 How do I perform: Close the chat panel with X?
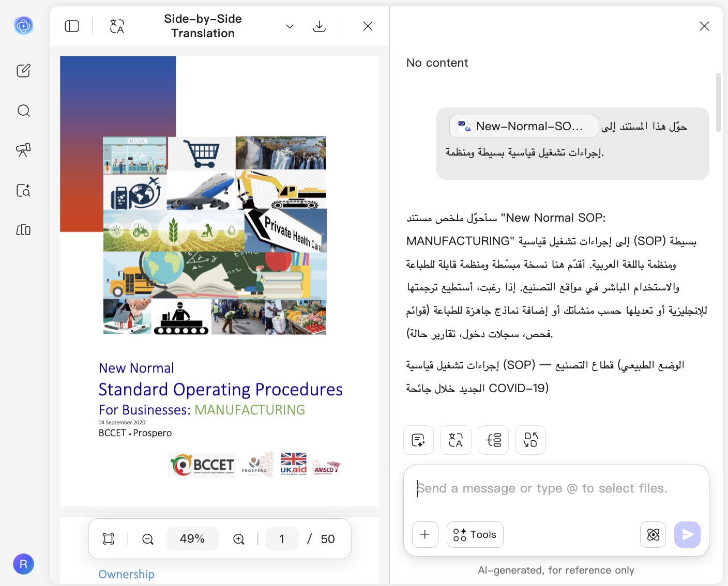pos(704,26)
